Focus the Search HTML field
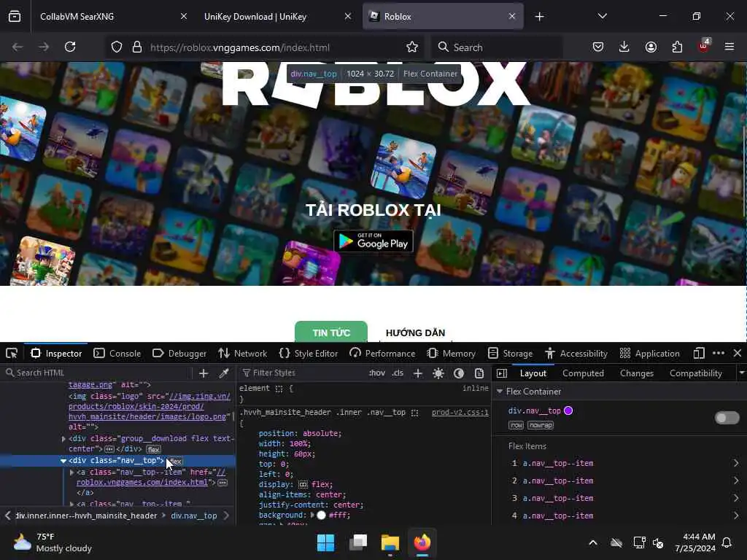This screenshot has height=560, width=747. [98, 373]
